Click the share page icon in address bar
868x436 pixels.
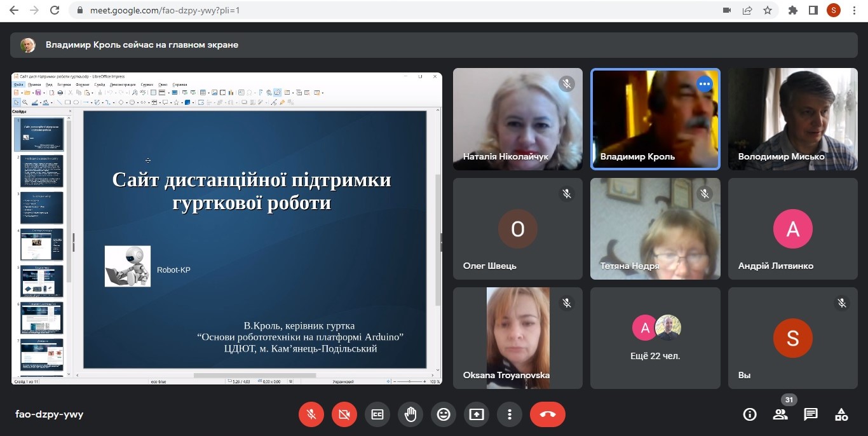(x=747, y=10)
